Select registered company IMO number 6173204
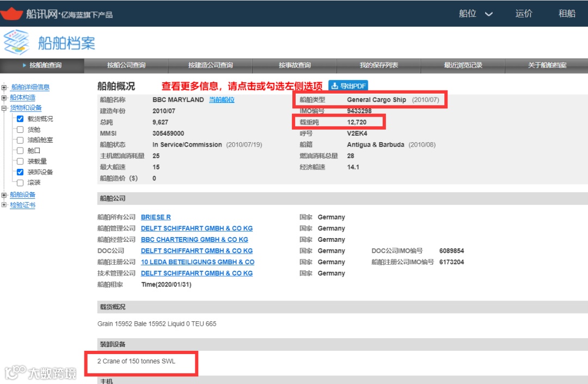 click(x=451, y=262)
